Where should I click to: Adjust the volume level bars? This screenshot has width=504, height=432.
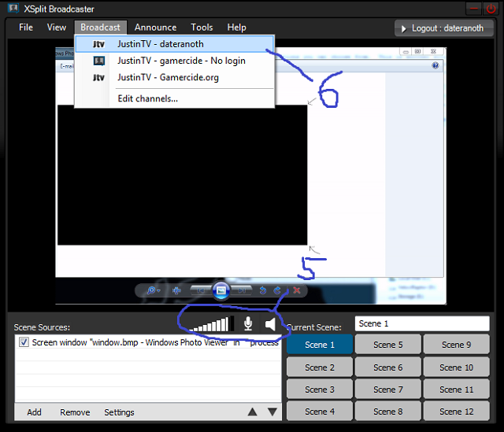[x=212, y=323]
